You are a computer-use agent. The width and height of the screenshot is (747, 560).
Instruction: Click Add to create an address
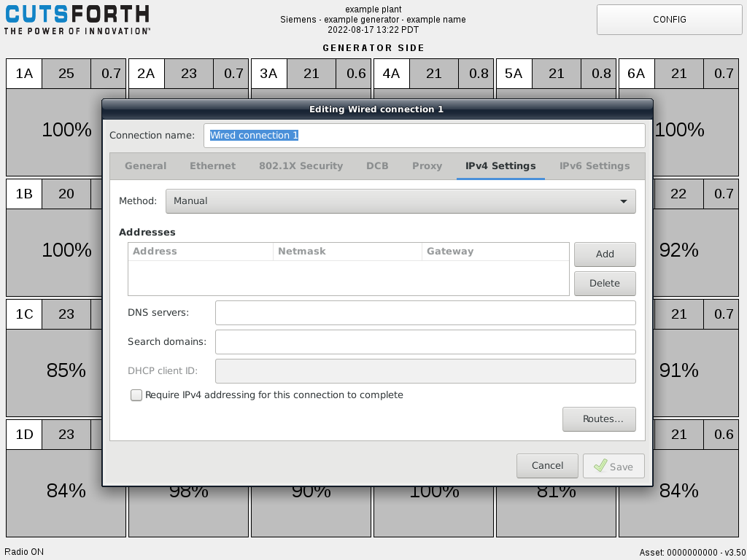[x=605, y=254]
